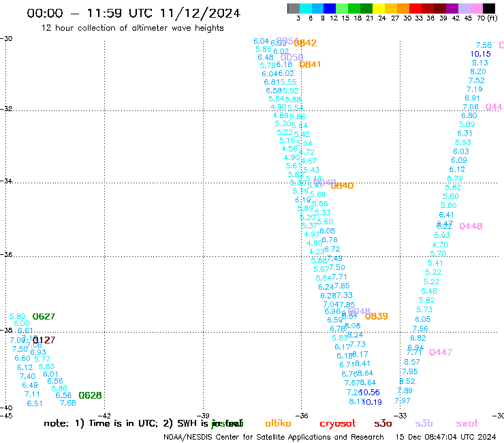Click the orange altika time label 0840
This screenshot has width=504, height=443.
pos(342,185)
